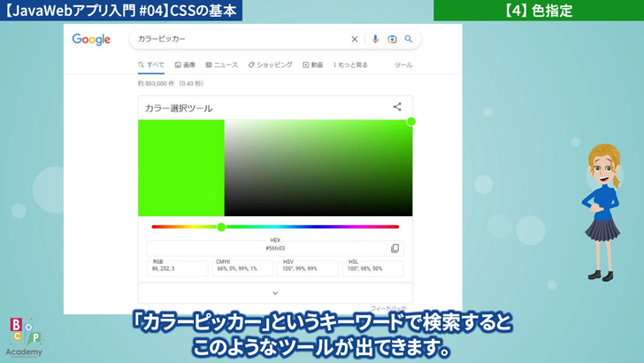
Task: Expand the color tool with down chevron
Action: [275, 293]
